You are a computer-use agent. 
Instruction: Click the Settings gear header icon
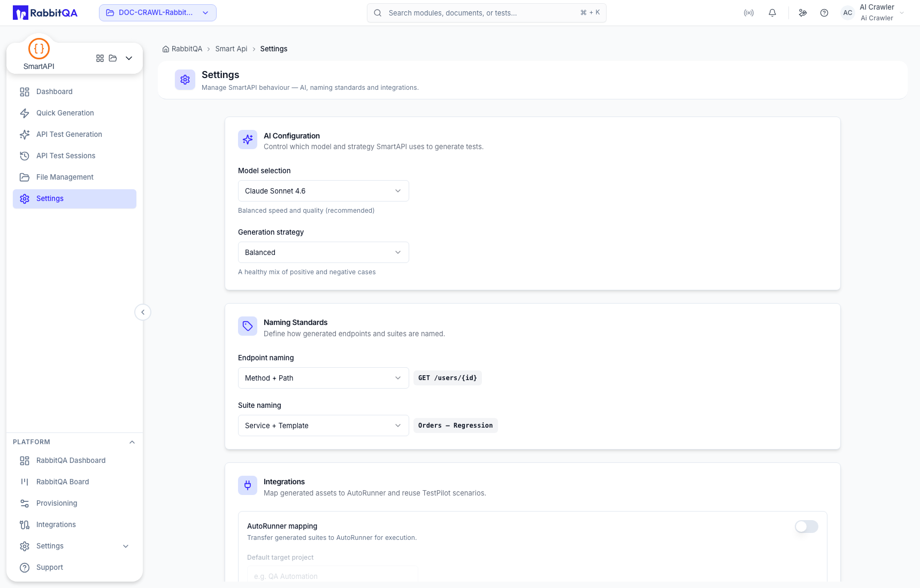coord(185,80)
